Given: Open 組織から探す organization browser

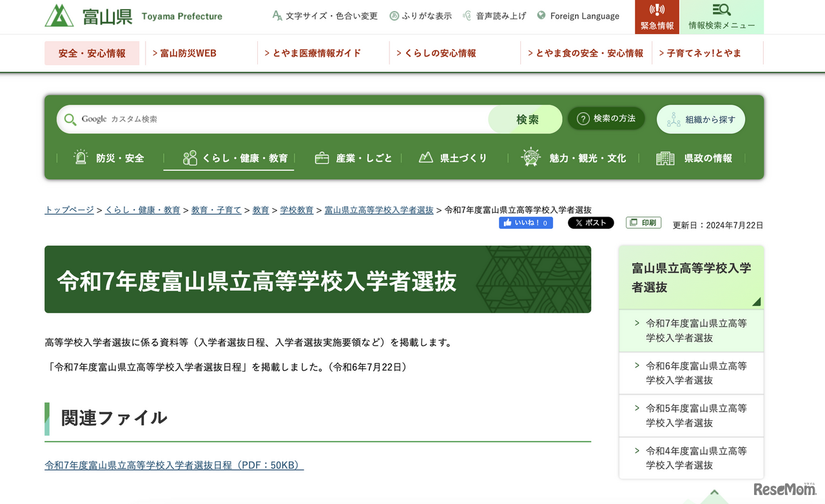Looking at the screenshot, I should click(701, 119).
